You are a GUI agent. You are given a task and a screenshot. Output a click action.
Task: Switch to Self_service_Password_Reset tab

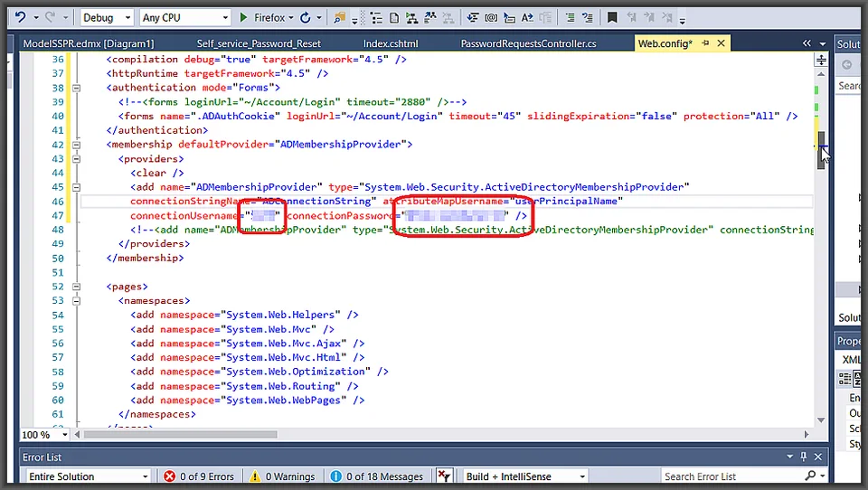coord(259,43)
